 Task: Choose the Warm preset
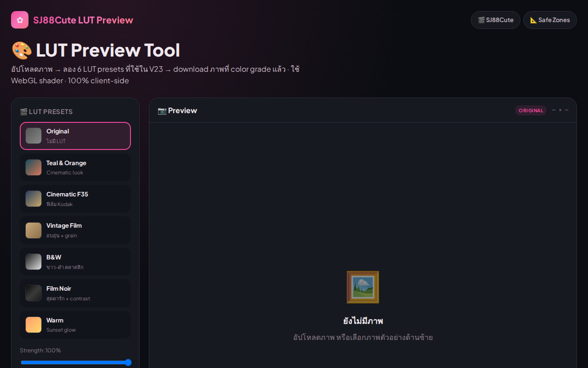pyautogui.click(x=75, y=325)
